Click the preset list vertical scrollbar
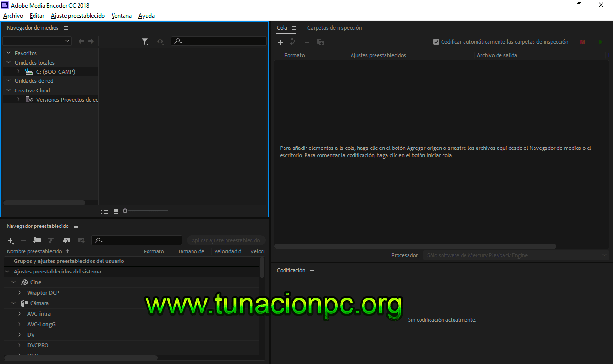 coord(262,267)
